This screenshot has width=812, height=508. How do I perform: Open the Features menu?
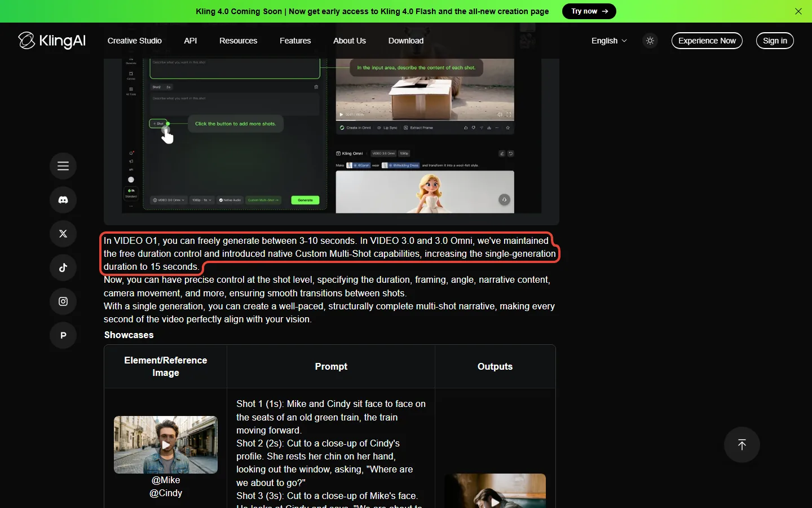pos(295,41)
